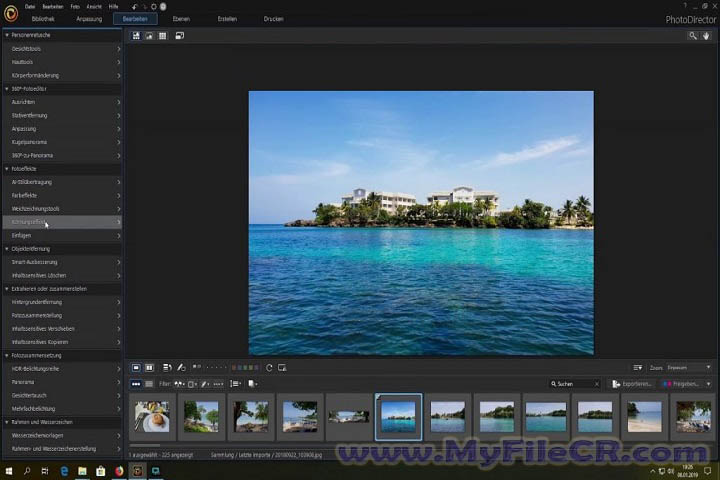The height and width of the screenshot is (480, 720).
Task: Click the PhotoDirector logo at top left
Action: 11,13
